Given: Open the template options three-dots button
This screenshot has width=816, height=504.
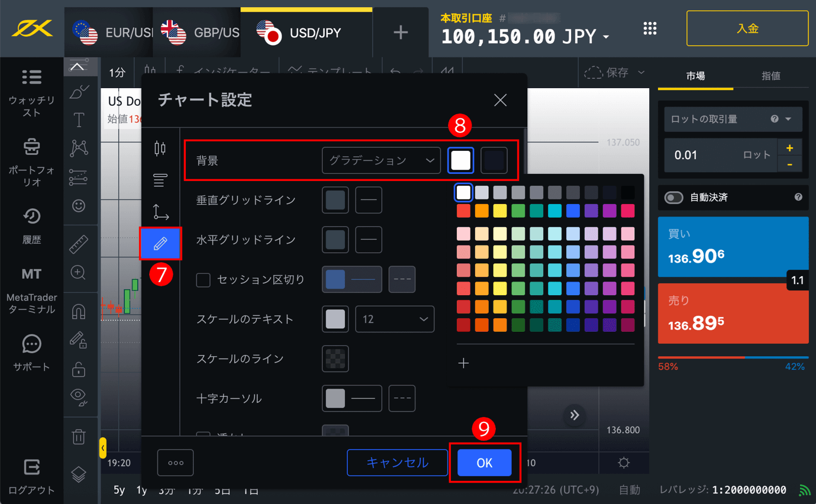Looking at the screenshot, I should (x=175, y=463).
